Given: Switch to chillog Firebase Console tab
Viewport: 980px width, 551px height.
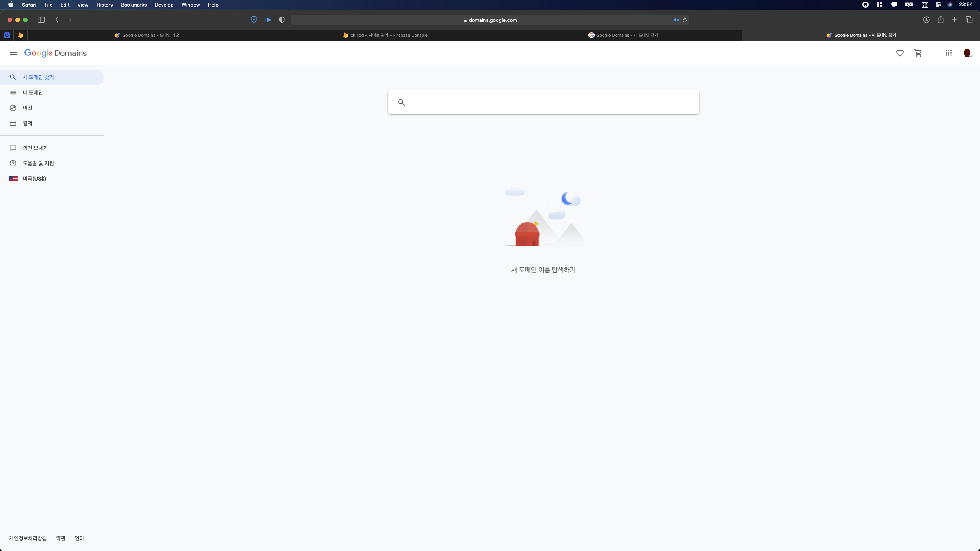Looking at the screenshot, I should 385,35.
